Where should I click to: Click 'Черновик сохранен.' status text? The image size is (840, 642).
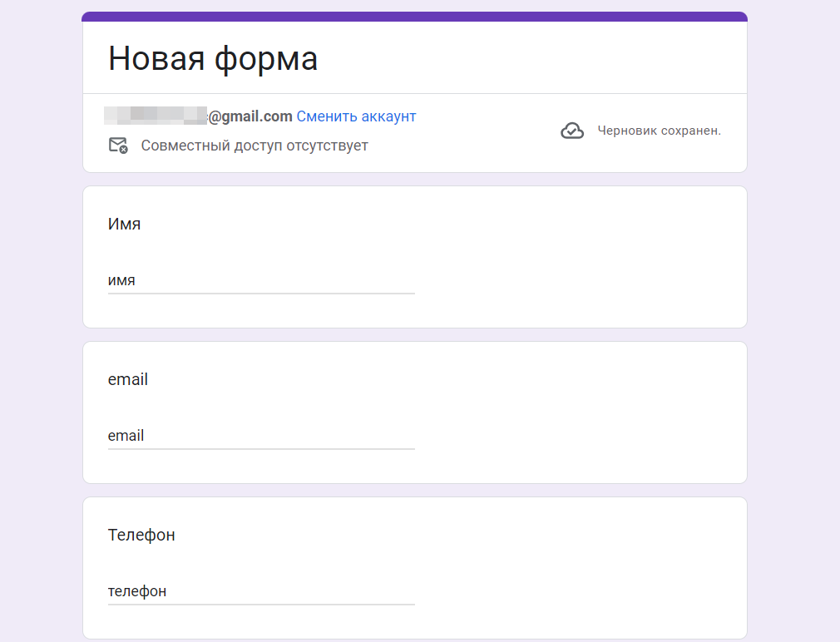[x=659, y=131]
